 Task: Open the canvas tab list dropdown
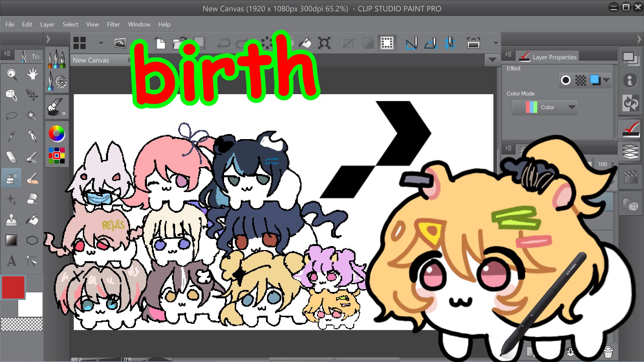pyautogui.click(x=492, y=60)
